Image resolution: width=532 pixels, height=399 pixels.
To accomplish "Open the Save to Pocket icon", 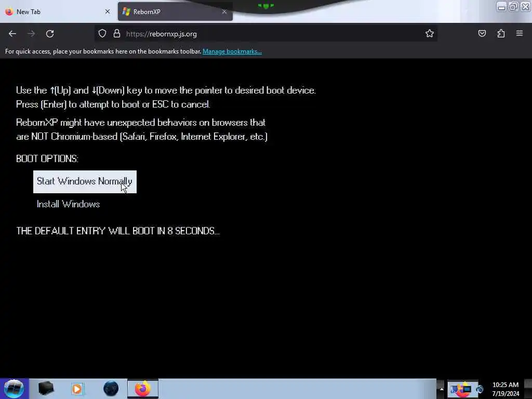I will click(482, 34).
